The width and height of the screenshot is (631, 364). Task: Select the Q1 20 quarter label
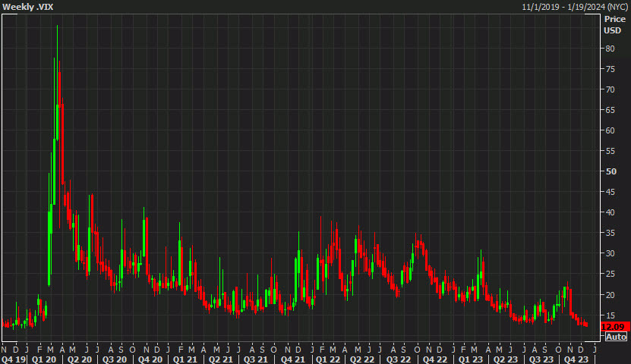[x=44, y=359]
